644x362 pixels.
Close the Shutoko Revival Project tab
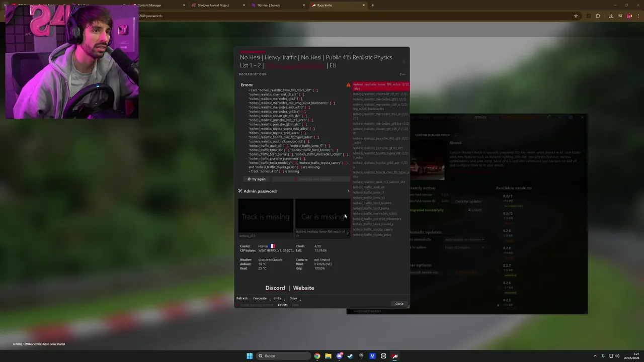pos(244,5)
